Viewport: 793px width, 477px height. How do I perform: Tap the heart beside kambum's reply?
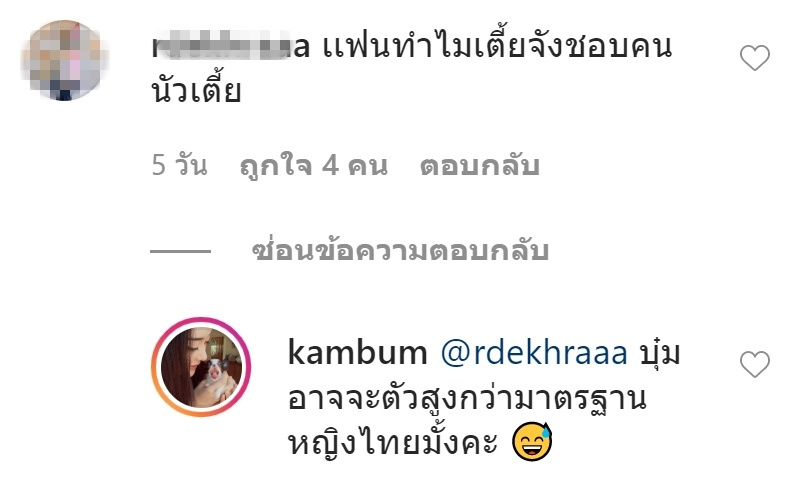click(755, 364)
